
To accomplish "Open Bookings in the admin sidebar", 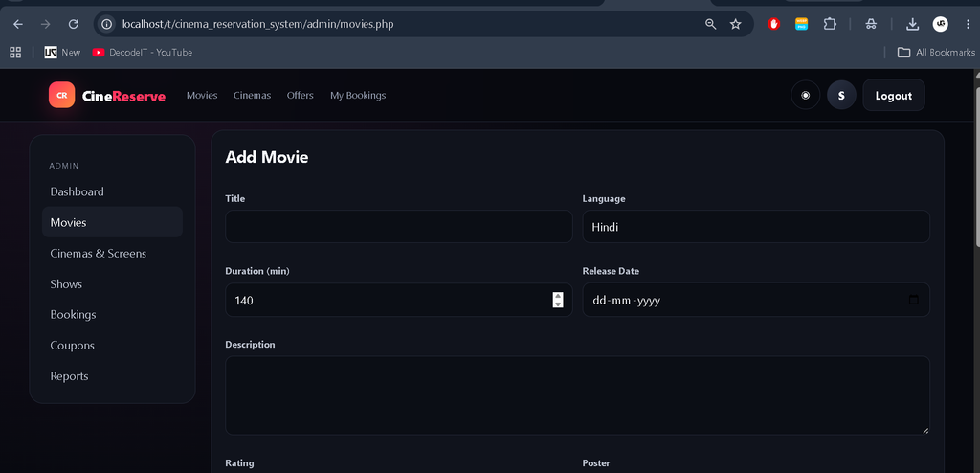I will point(113,315).
